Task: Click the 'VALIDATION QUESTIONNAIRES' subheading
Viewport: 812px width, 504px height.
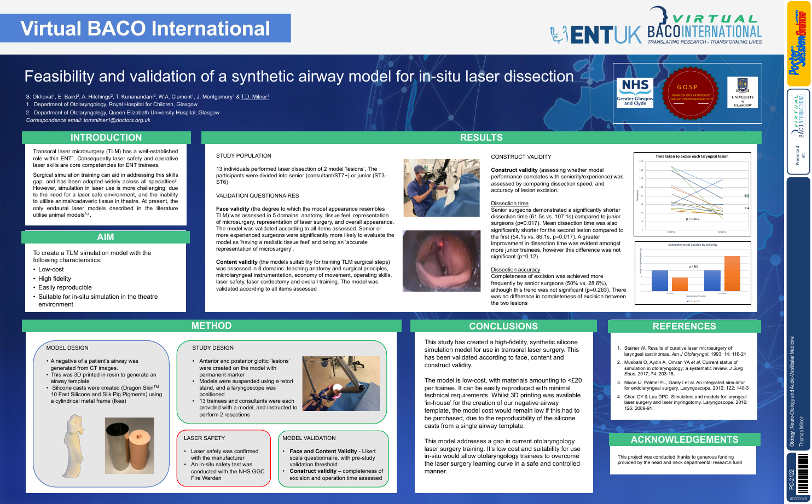Action: pos(258,196)
